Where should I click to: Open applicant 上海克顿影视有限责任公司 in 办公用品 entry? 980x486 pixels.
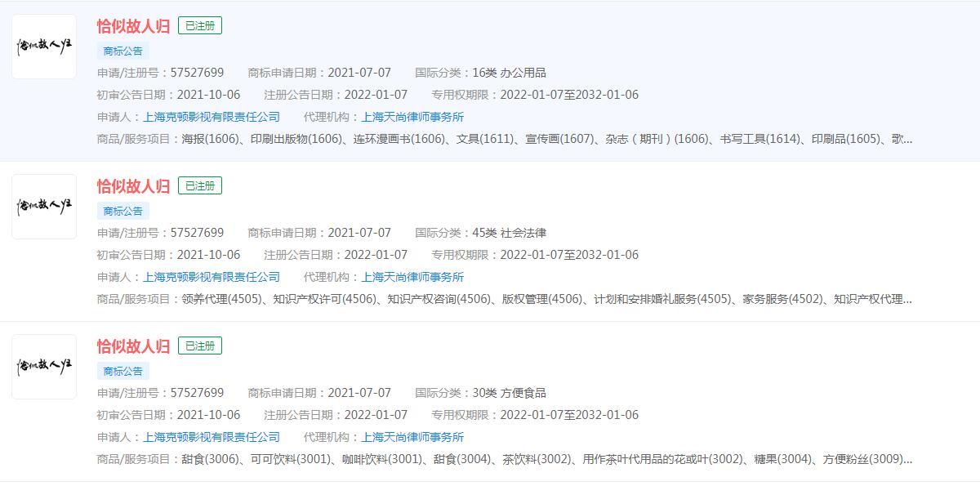[212, 117]
